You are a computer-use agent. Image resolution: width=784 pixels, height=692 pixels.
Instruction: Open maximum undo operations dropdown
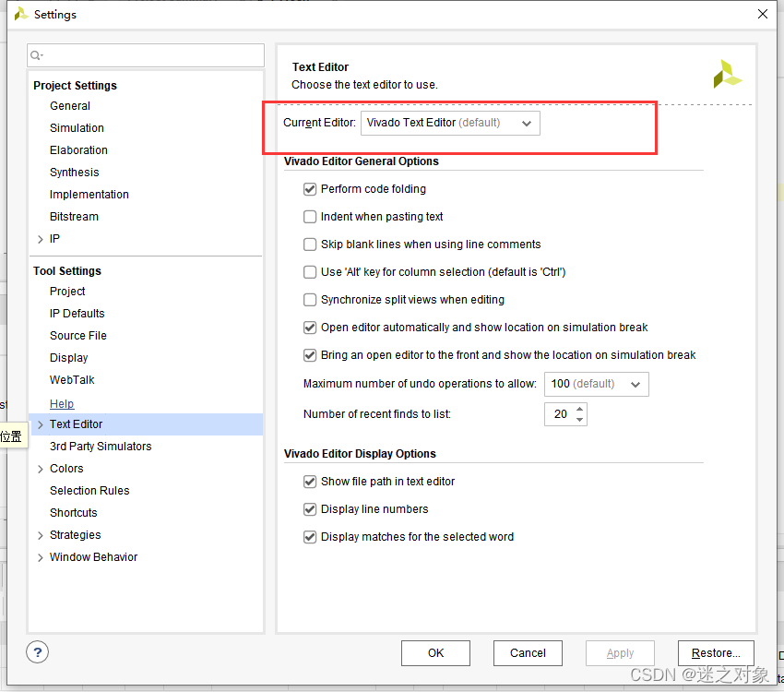point(597,384)
